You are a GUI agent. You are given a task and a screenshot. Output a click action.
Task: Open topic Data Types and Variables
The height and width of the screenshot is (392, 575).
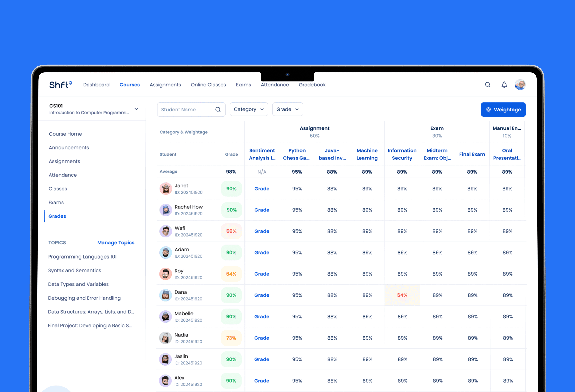pyautogui.click(x=78, y=284)
